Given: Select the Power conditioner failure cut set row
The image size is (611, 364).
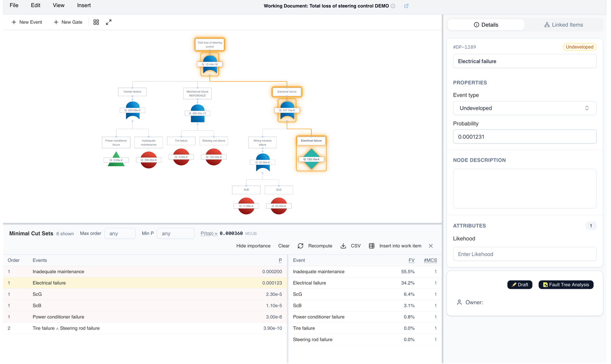Looking at the screenshot, I should click(145, 317).
